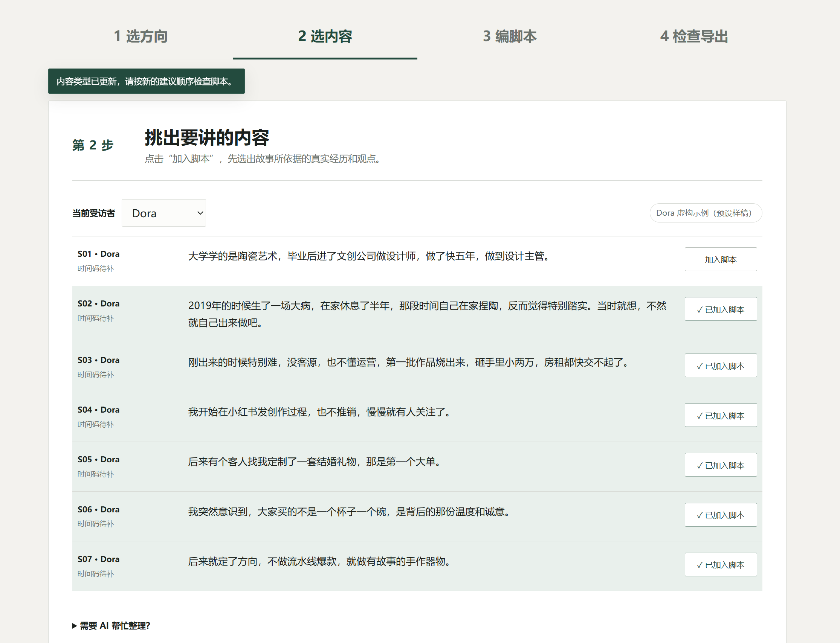Image resolution: width=840 pixels, height=643 pixels.
Task: Open the 当前受访者 Dora dropdown
Action: pyautogui.click(x=164, y=213)
